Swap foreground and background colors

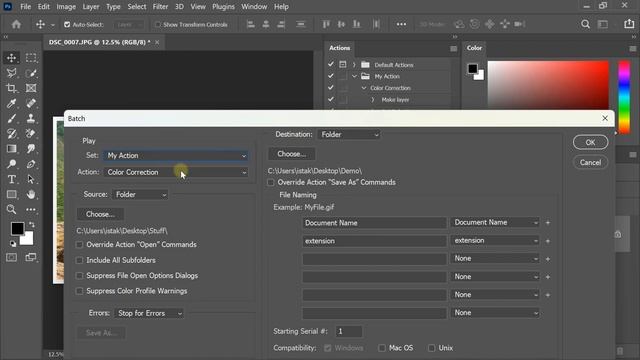[31, 224]
